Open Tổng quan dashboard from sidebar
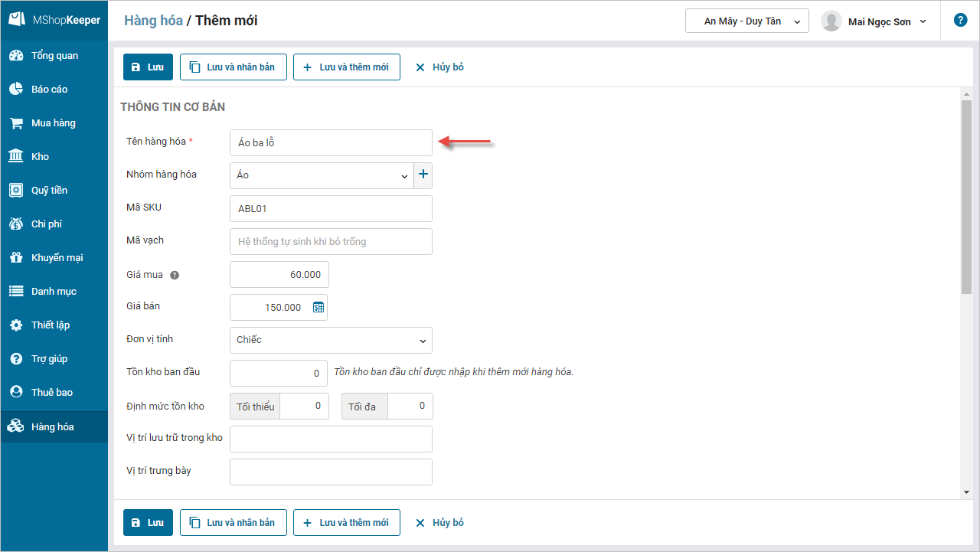 [x=54, y=56]
